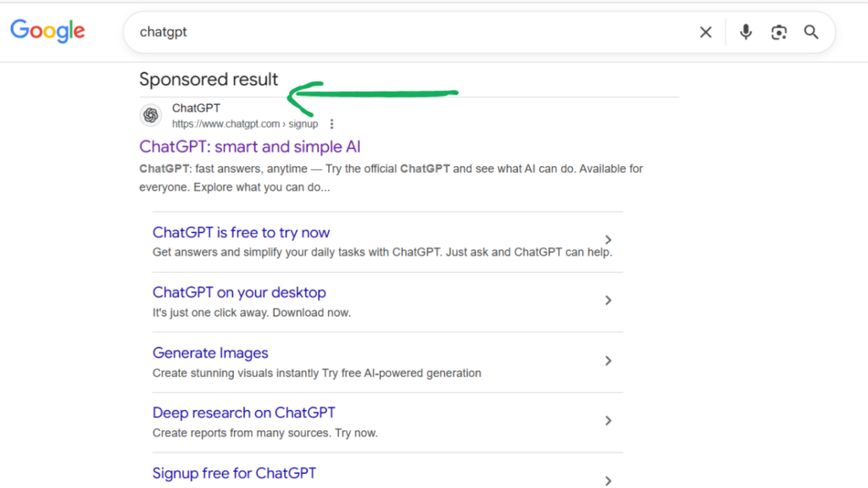Open Signup free for ChatGPT link

(x=234, y=473)
